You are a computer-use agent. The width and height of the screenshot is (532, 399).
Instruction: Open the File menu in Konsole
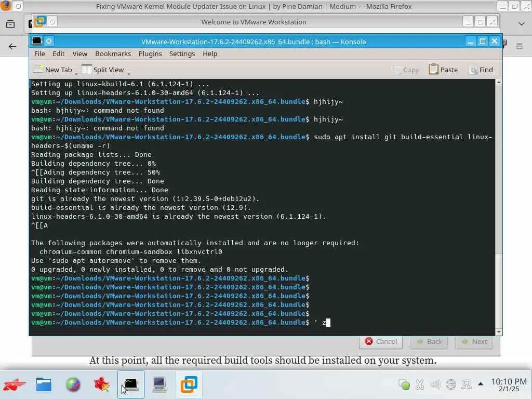click(39, 54)
